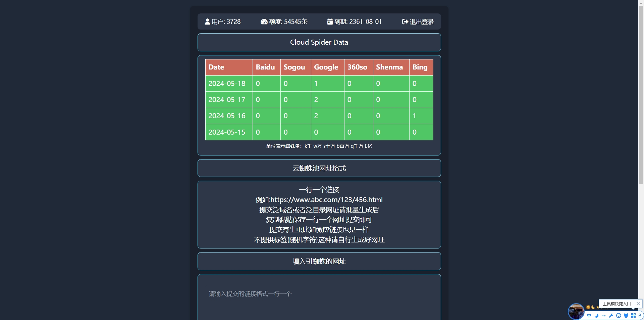Select the 2024-05-17 date cell

click(x=229, y=100)
